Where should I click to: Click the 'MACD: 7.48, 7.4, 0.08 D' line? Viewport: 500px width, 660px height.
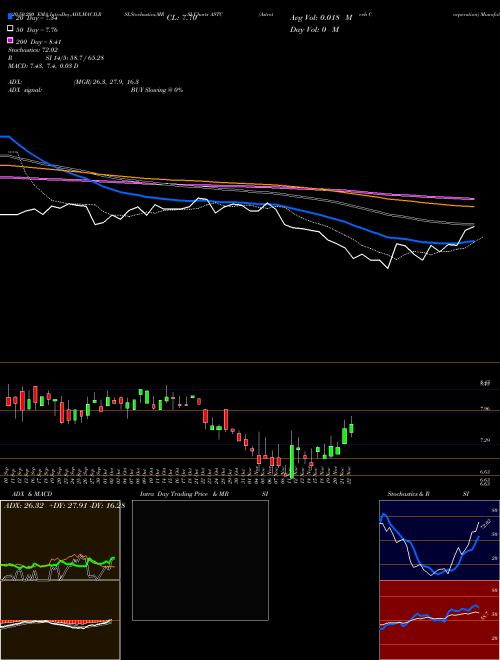tap(43, 66)
